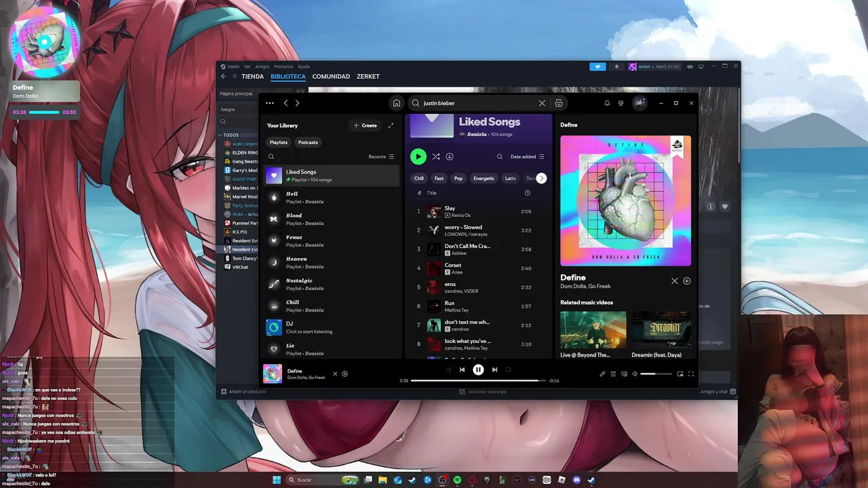Open Live @ Beyond The... music video
This screenshot has width=868, height=488.
[593, 334]
